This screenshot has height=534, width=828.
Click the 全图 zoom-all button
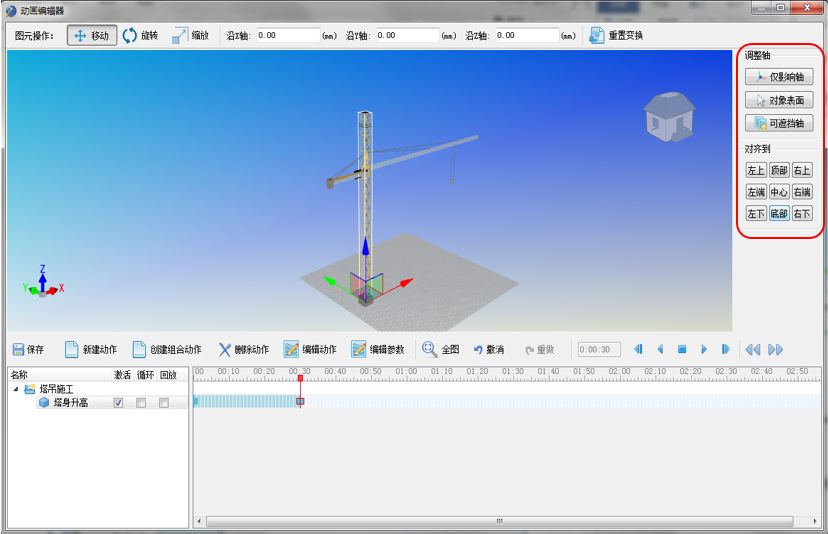click(x=441, y=349)
